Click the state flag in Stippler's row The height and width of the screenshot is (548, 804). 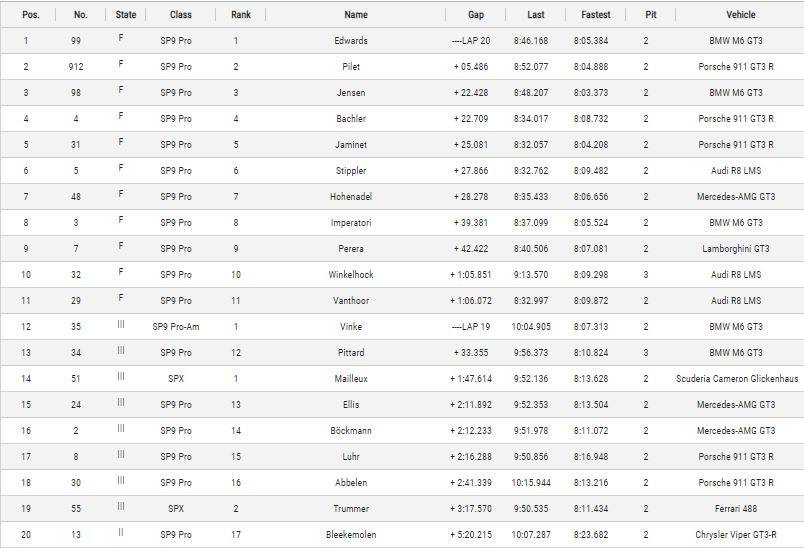pyautogui.click(x=121, y=168)
